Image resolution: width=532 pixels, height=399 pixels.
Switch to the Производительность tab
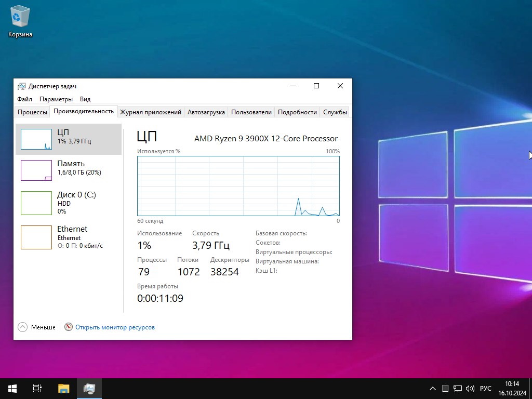click(84, 111)
